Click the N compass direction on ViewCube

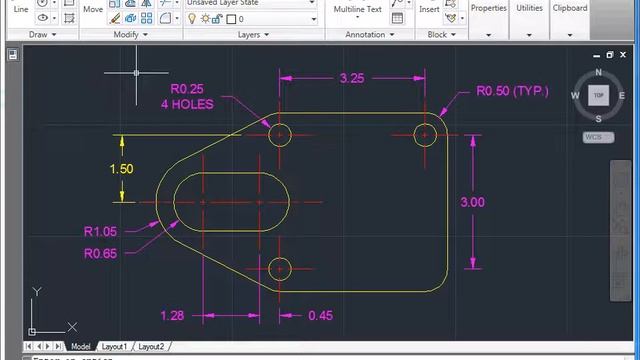598,72
